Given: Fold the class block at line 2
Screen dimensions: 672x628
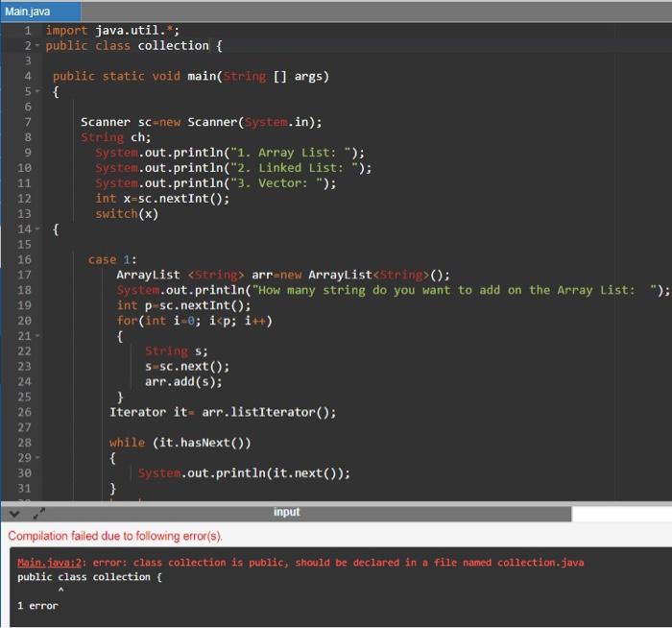Looking at the screenshot, I should 37,45.
